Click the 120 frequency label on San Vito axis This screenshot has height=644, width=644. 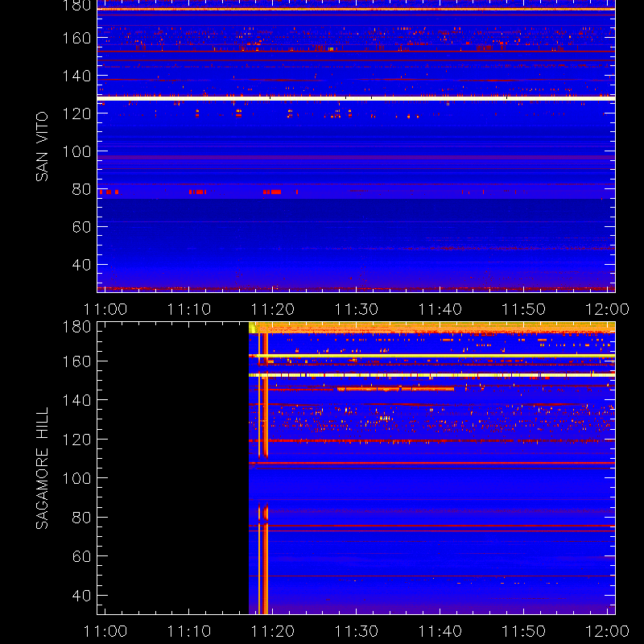point(76,114)
